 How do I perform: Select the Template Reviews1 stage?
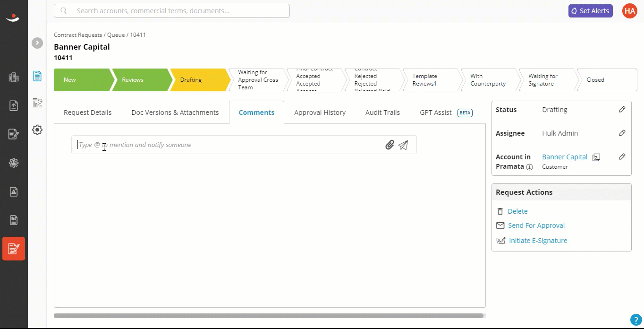click(x=432, y=80)
